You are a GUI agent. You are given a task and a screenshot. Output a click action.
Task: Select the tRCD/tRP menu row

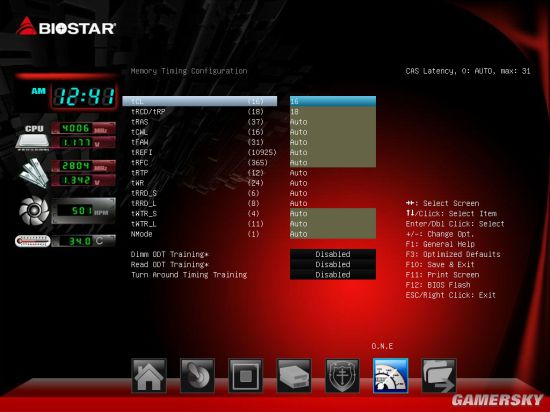click(200, 112)
